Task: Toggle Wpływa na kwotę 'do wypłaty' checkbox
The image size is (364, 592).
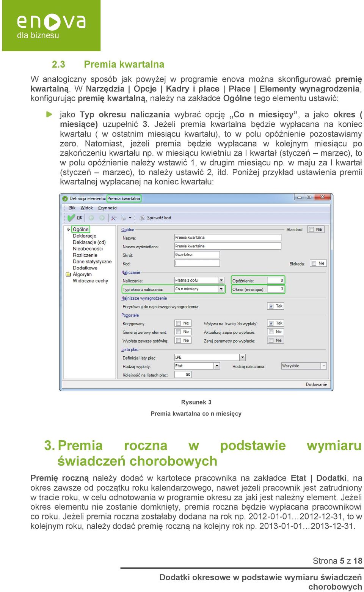Action: pos(271,323)
